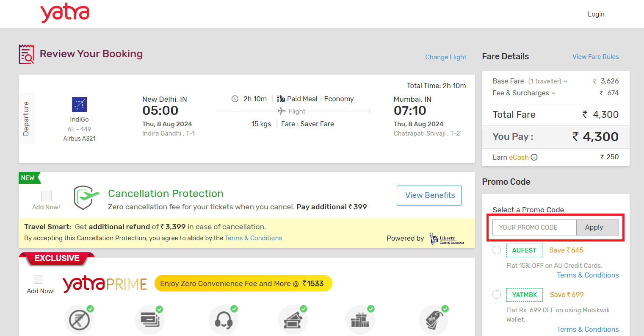Screen dimensions: 644x336
Task: Enable the Cancellation Protection Add Now checkbox
Action: point(46,195)
